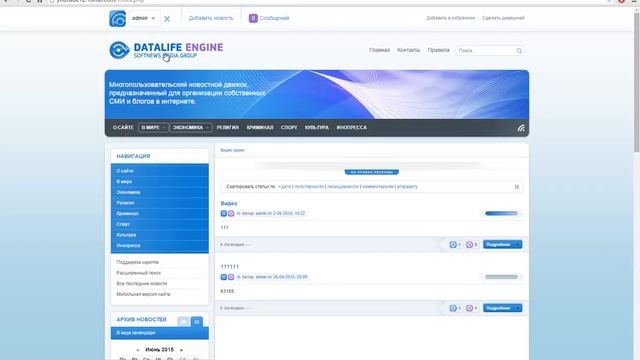Image resolution: width=640 pixels, height=360 pixels.
Task: Click the search magnifier icon
Action: [519, 51]
